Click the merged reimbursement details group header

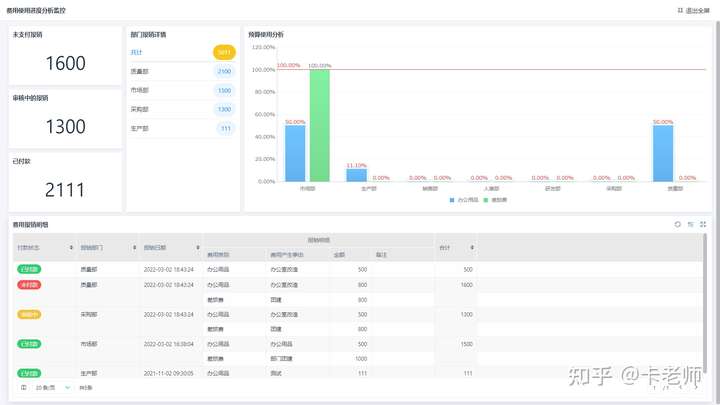(x=319, y=240)
